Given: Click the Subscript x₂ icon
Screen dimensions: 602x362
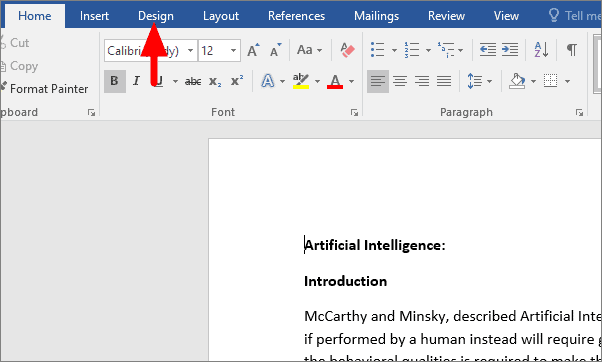Looking at the screenshot, I should pyautogui.click(x=215, y=82).
